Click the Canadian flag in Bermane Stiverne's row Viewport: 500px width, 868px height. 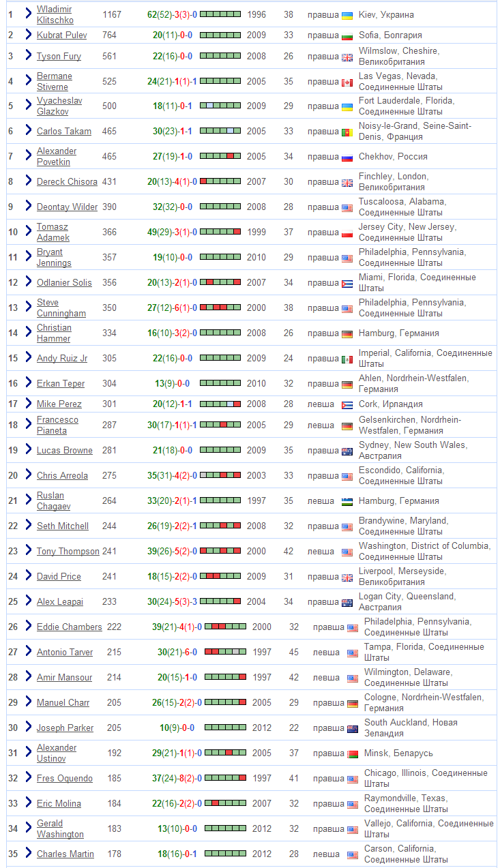(347, 83)
